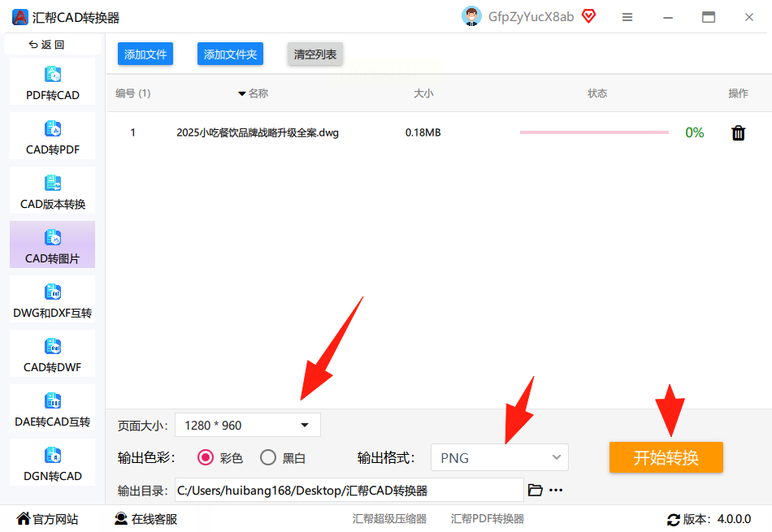Click the 返回 text

click(53, 45)
